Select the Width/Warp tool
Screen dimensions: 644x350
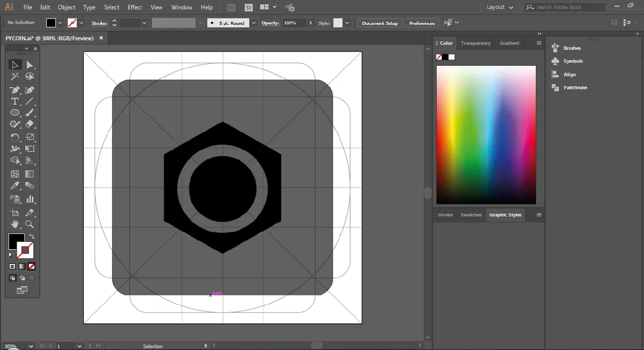15,149
